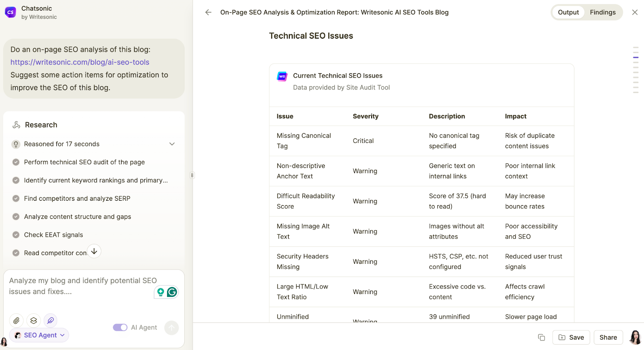Expand the Reasoned for 17 seconds chevron

[172, 144]
